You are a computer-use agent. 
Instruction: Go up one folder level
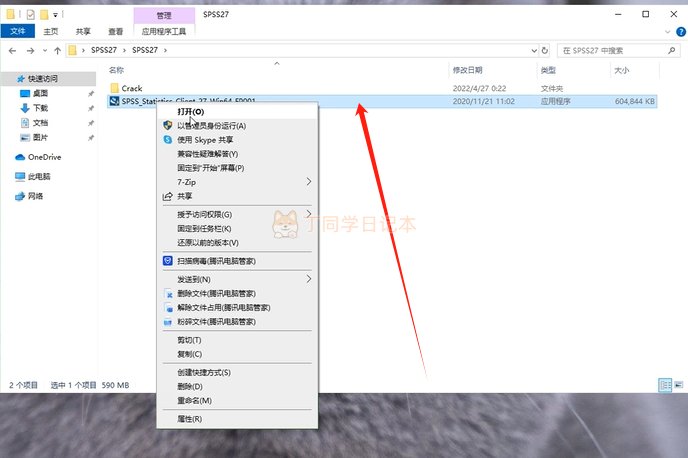[57, 50]
